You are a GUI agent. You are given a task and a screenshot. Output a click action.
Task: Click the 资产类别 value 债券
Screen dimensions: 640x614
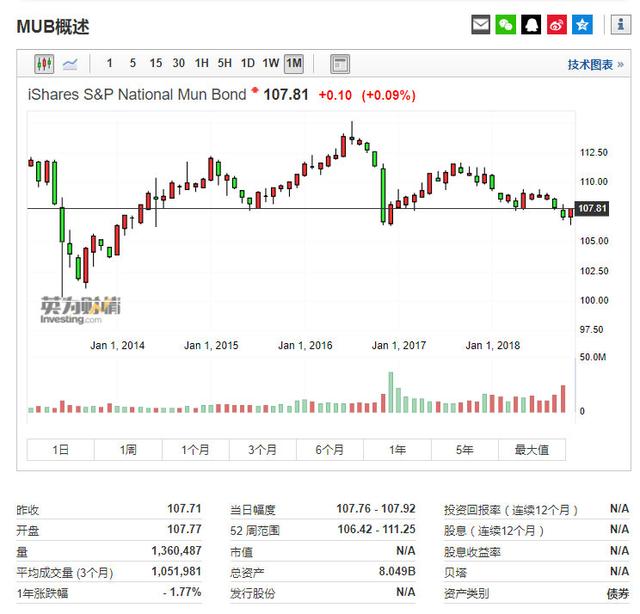pos(618,593)
